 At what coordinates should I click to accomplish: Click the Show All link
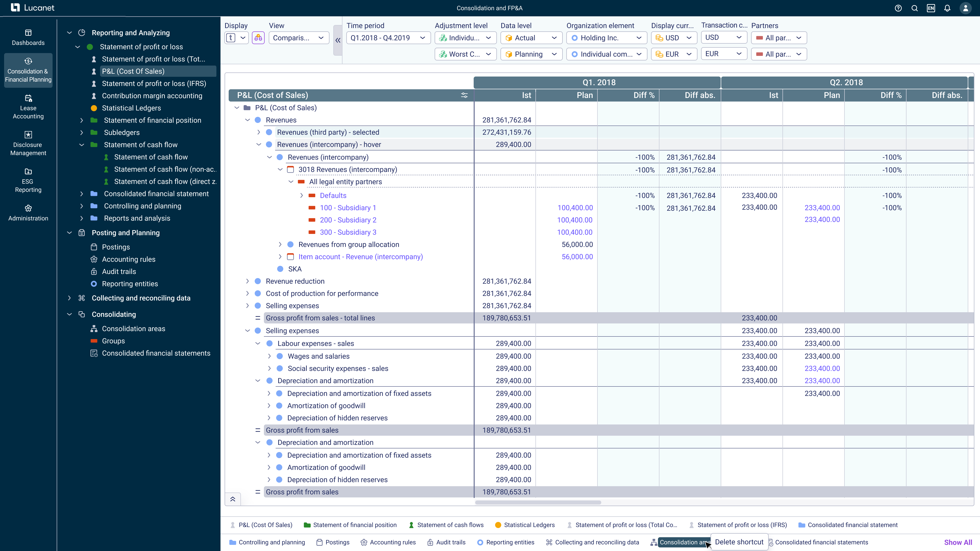(x=958, y=542)
